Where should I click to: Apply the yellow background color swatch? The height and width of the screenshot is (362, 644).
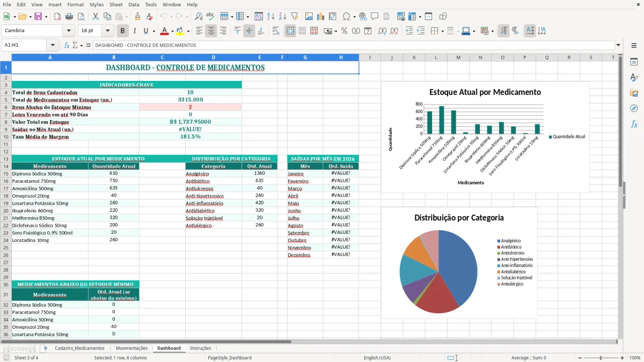point(180,31)
